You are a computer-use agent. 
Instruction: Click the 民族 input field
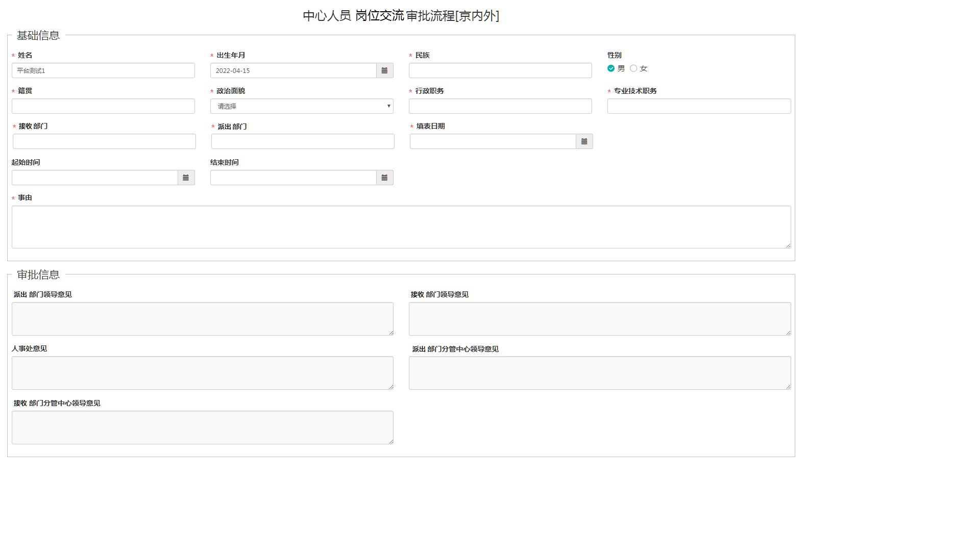coord(500,70)
